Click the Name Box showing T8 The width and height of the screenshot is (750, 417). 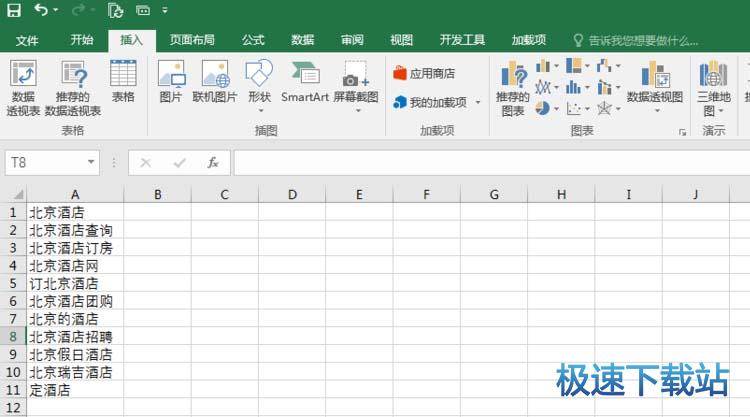click(x=45, y=163)
